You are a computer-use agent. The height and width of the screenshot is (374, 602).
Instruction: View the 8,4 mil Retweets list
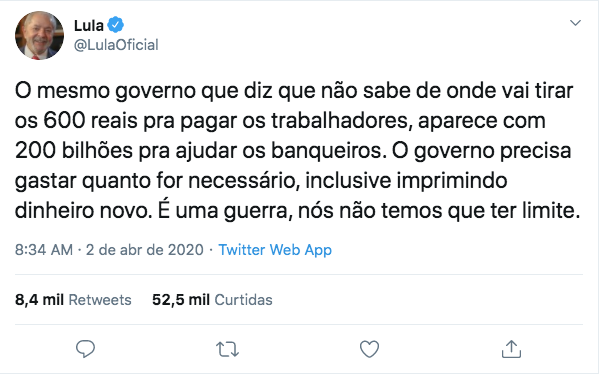coord(73,300)
